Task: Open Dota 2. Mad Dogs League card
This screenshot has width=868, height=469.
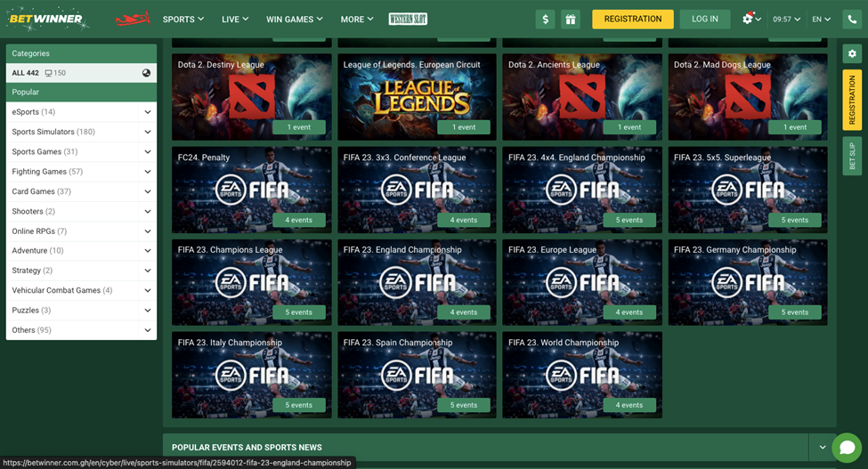Action: click(x=747, y=97)
